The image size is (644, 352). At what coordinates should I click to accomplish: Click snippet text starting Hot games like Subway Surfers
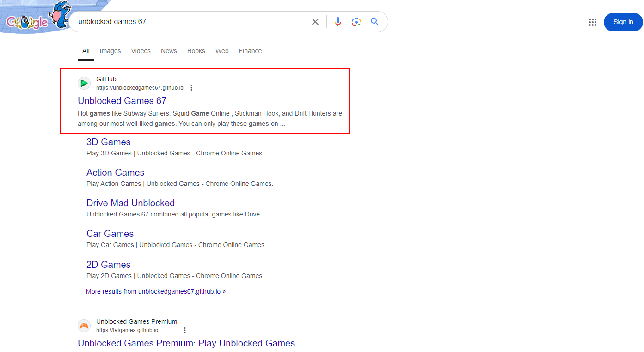pyautogui.click(x=210, y=118)
